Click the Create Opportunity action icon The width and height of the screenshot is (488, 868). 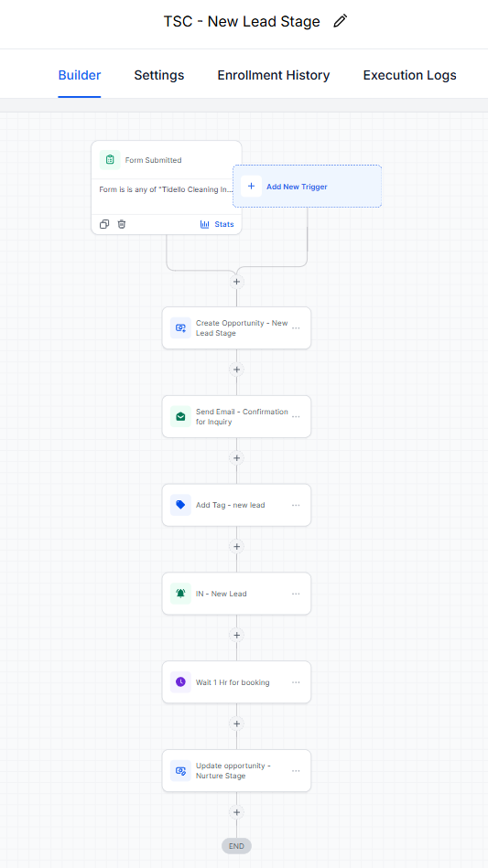point(180,327)
